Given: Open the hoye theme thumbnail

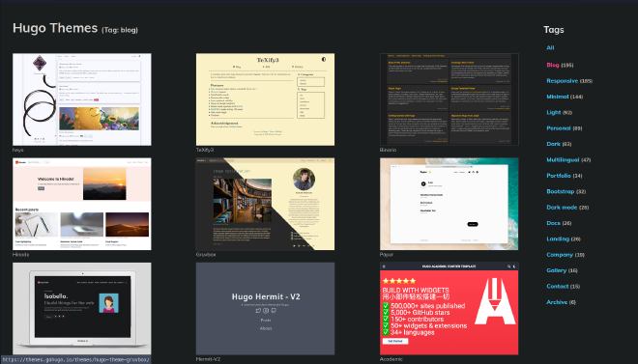Looking at the screenshot, I should [82, 99].
